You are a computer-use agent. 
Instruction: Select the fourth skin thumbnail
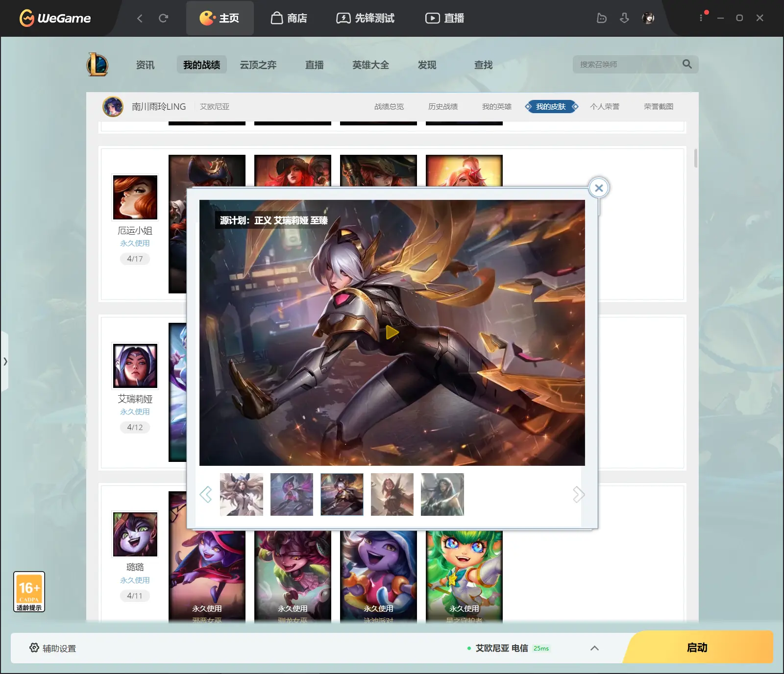point(392,494)
